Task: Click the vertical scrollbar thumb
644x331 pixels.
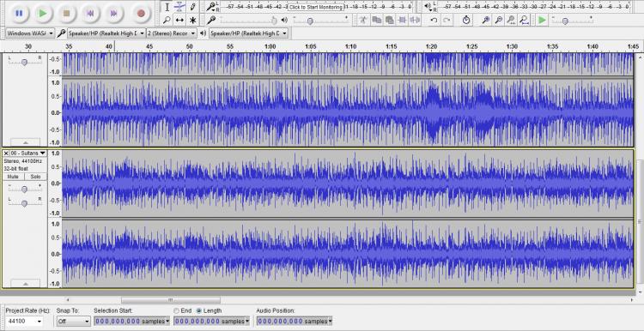Action: pyautogui.click(x=640, y=222)
